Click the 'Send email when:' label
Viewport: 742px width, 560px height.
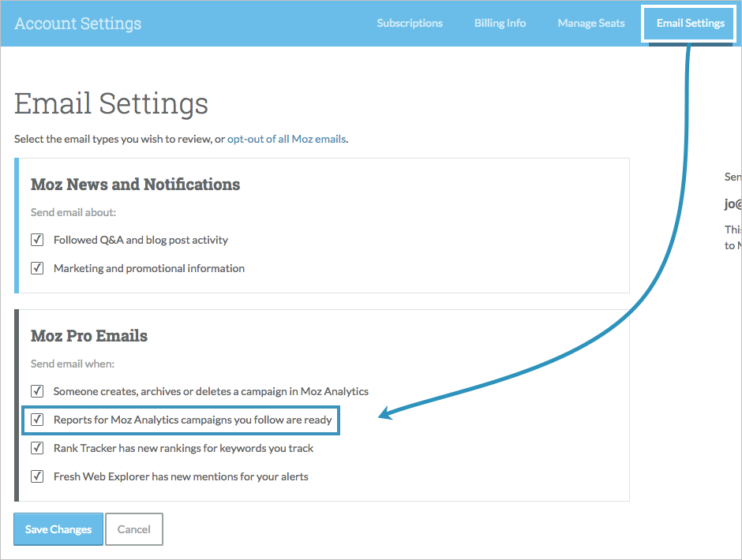click(73, 364)
